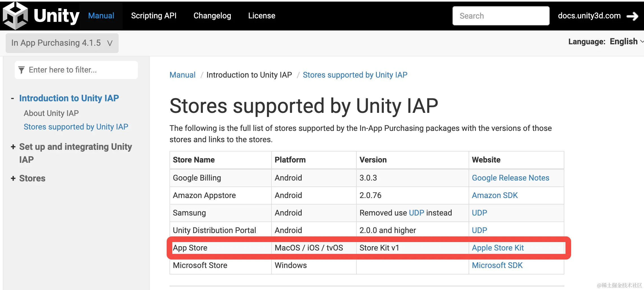Click the MacOS / iOS / tvOS cell
Image resolution: width=644 pixels, height=290 pixels.
[314, 248]
